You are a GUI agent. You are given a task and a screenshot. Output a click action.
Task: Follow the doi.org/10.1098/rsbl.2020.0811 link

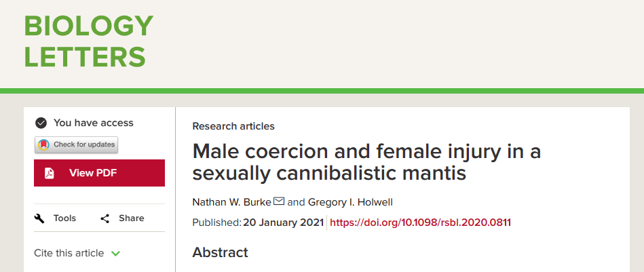[x=420, y=222]
